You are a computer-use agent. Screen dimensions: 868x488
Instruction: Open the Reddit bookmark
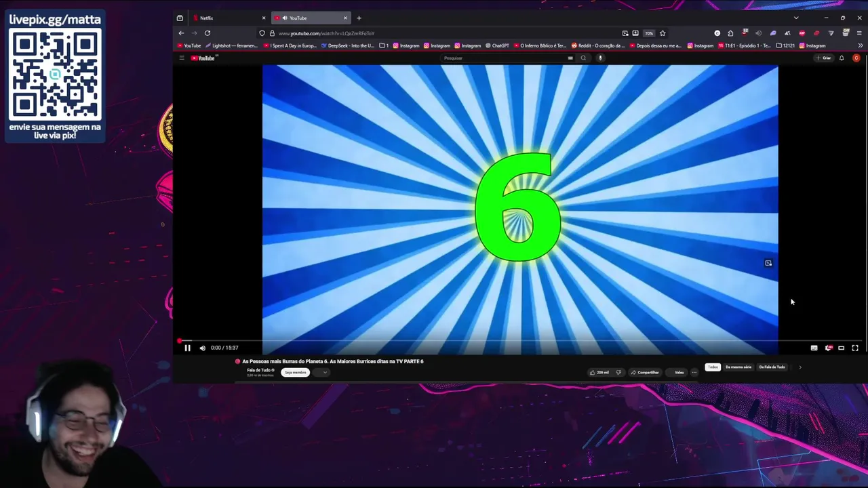598,45
